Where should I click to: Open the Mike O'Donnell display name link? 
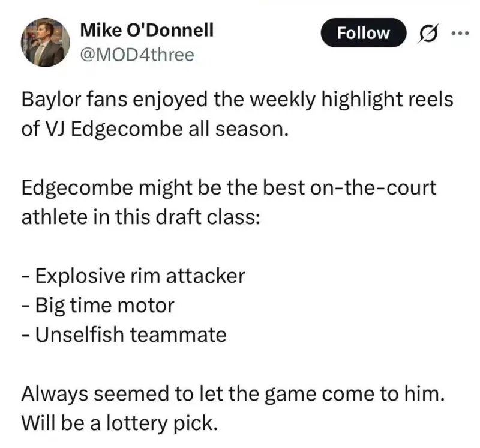click(x=146, y=30)
